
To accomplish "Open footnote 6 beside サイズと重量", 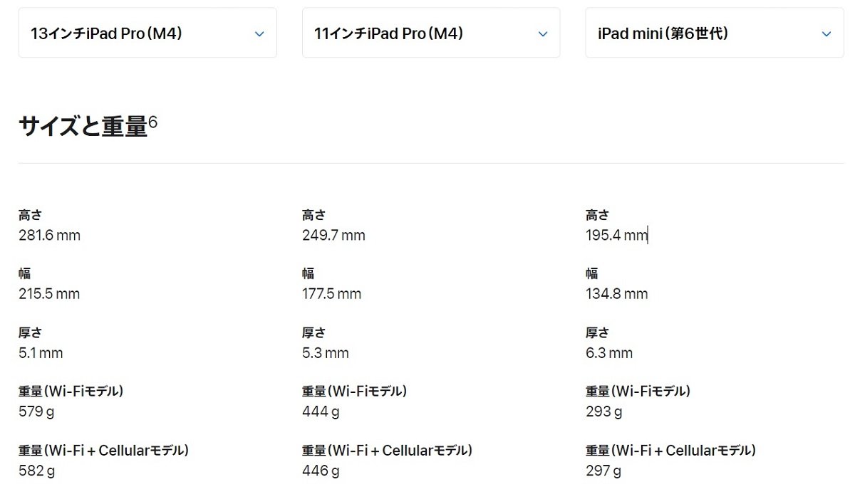I will coord(153,122).
